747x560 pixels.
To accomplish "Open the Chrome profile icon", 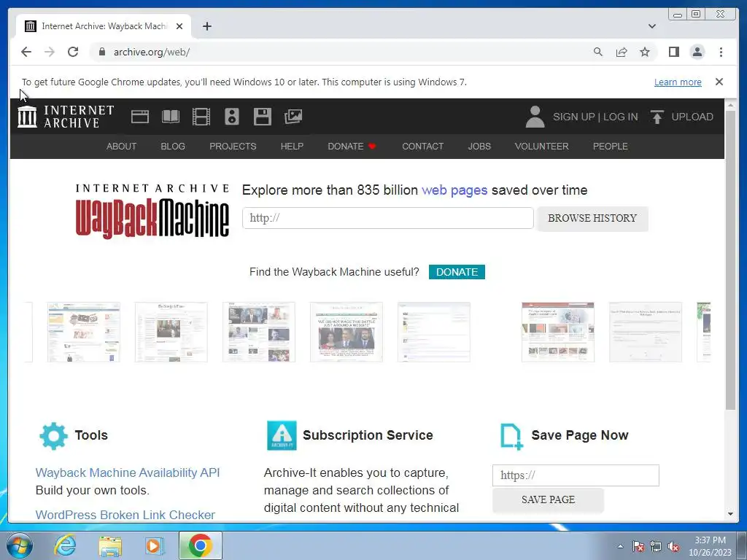I will [697, 52].
